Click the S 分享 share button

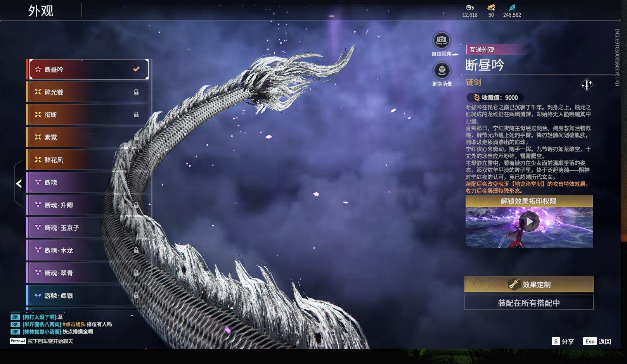pyautogui.click(x=563, y=341)
